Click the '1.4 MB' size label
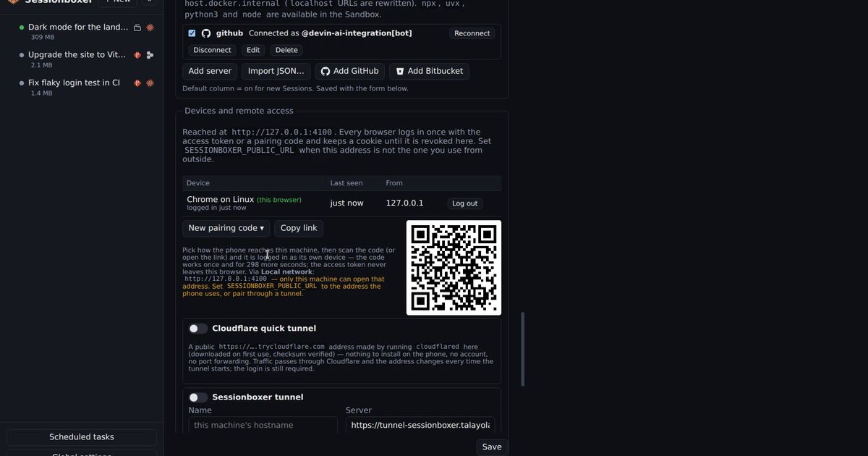The image size is (868, 456). [x=41, y=93]
